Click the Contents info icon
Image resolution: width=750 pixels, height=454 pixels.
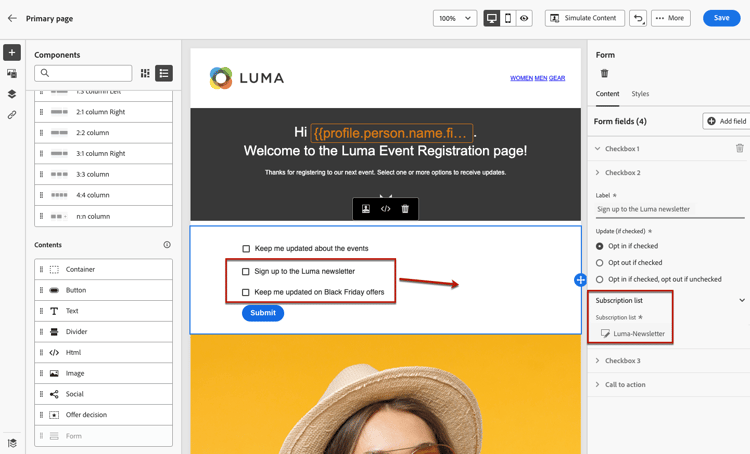pyautogui.click(x=167, y=244)
